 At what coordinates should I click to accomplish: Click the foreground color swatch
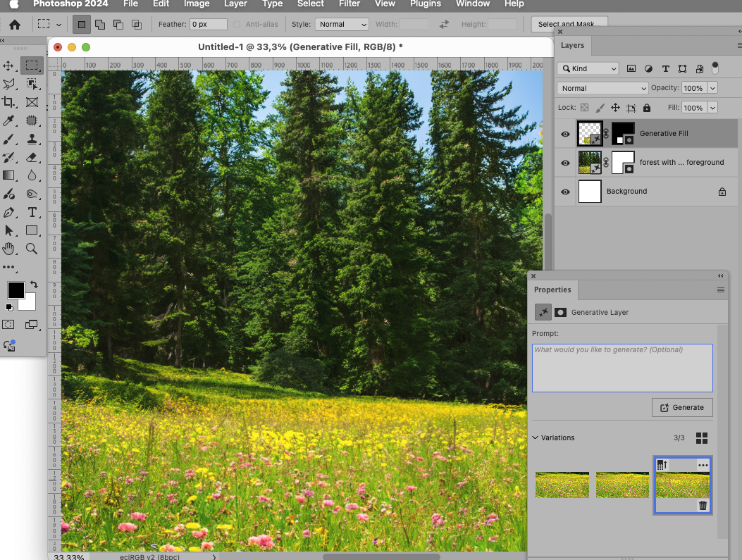[16, 290]
